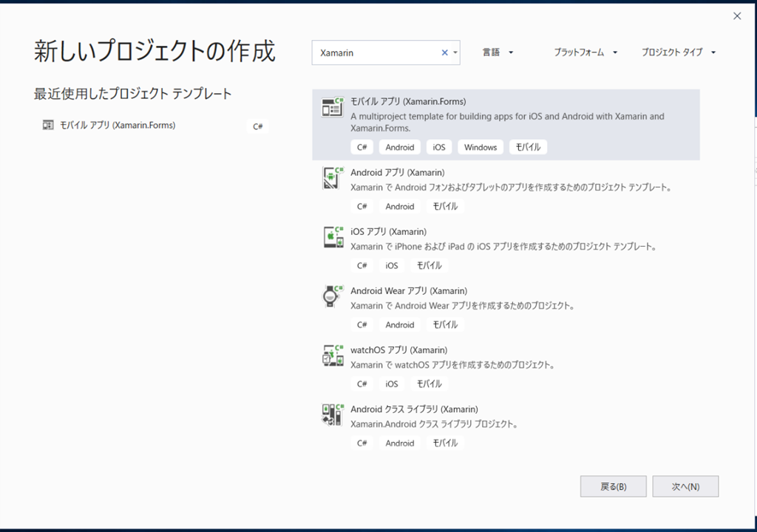Choose Android Wear アプリ (Xamarin) title text
Screen dimensions: 757x532
pyautogui.click(x=408, y=290)
